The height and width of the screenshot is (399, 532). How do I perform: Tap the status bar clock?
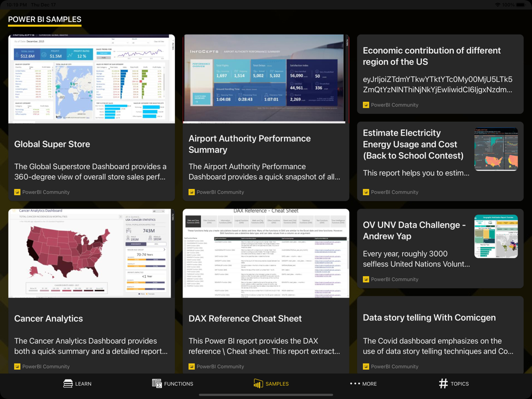tap(18, 5)
